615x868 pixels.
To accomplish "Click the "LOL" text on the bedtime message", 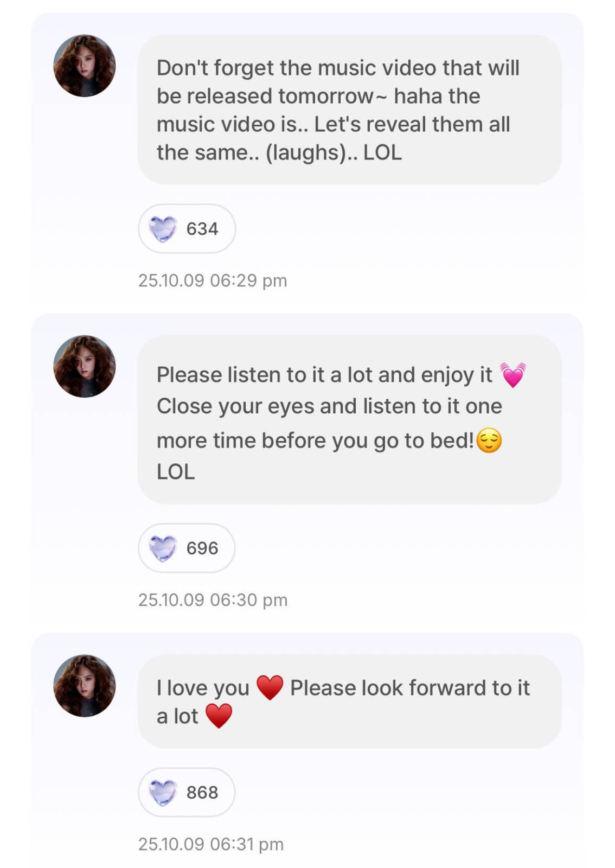I will point(176,472).
